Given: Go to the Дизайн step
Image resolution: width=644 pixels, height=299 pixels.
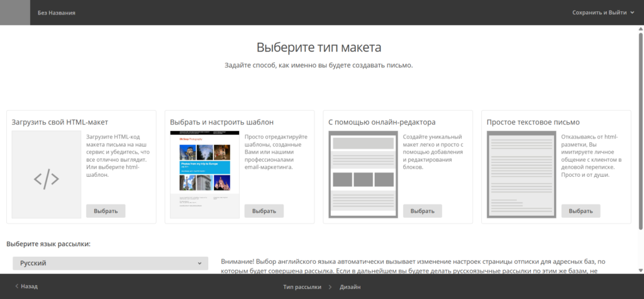Looking at the screenshot, I should (x=350, y=287).
